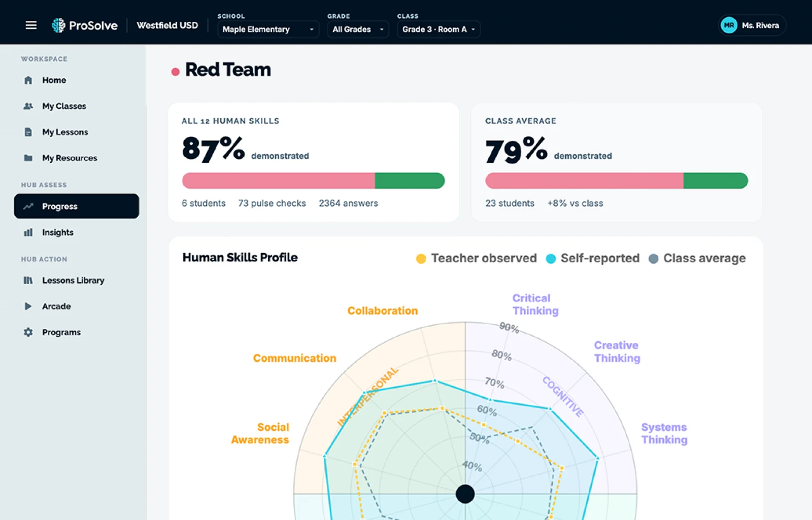Click the cyan Self-reported swatch
Screen dimensions: 812x520
pyautogui.click(x=551, y=259)
